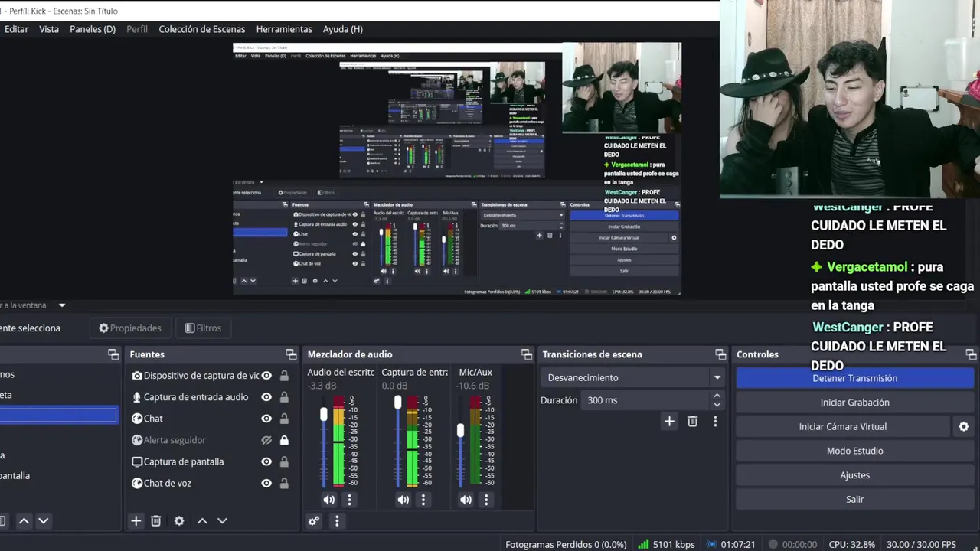Decrease transition duration with down arrow
This screenshot has width=980, height=551.
717,405
